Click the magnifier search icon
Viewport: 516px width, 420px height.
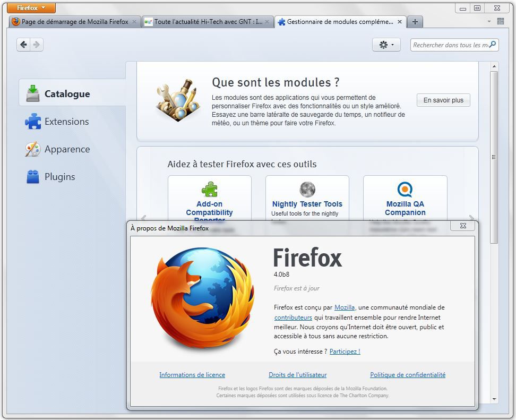tap(493, 44)
